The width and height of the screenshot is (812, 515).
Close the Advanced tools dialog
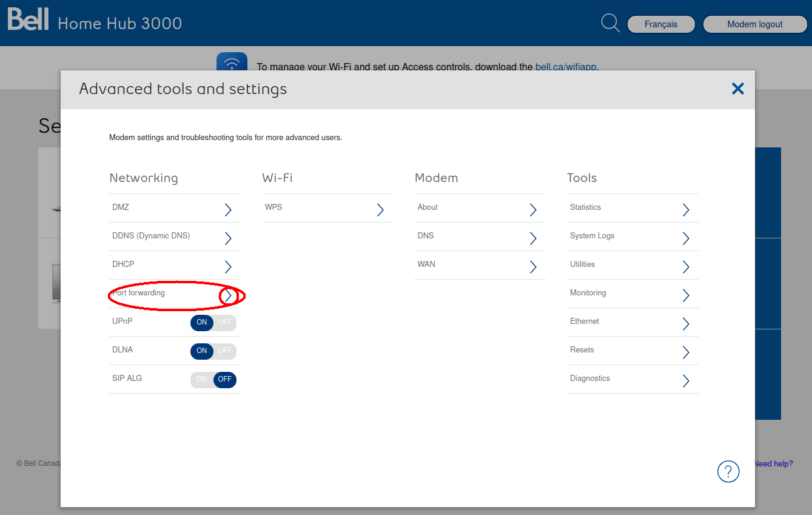[737, 89]
